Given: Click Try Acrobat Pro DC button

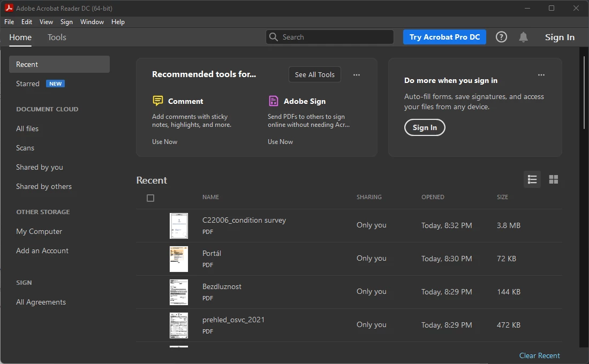Looking at the screenshot, I should point(444,37).
